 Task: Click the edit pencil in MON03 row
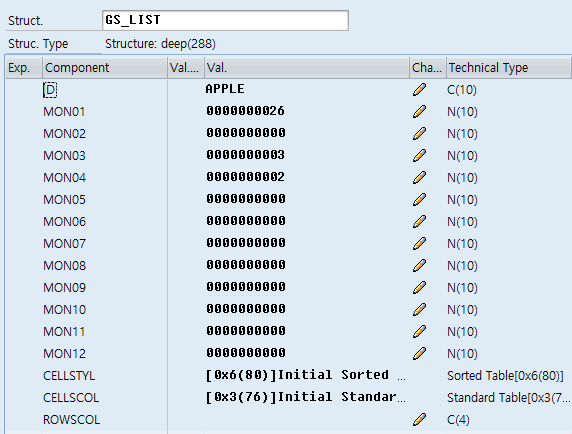click(420, 155)
